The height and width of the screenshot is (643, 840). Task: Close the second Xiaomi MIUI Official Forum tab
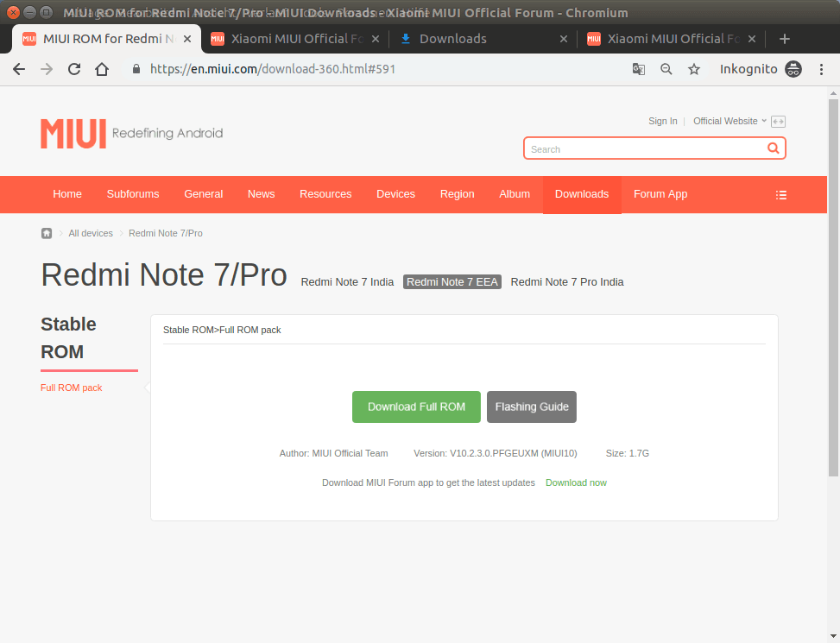375,39
